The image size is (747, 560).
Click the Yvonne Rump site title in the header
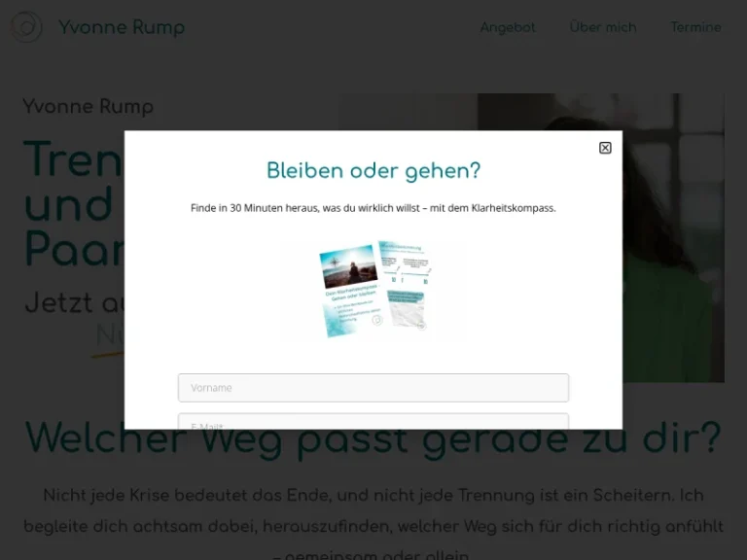point(122,27)
